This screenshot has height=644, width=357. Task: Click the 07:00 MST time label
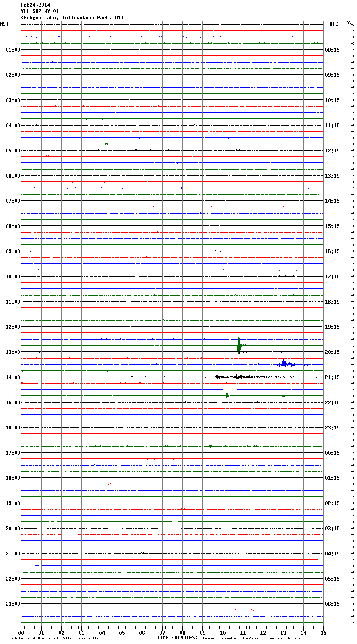[13, 201]
